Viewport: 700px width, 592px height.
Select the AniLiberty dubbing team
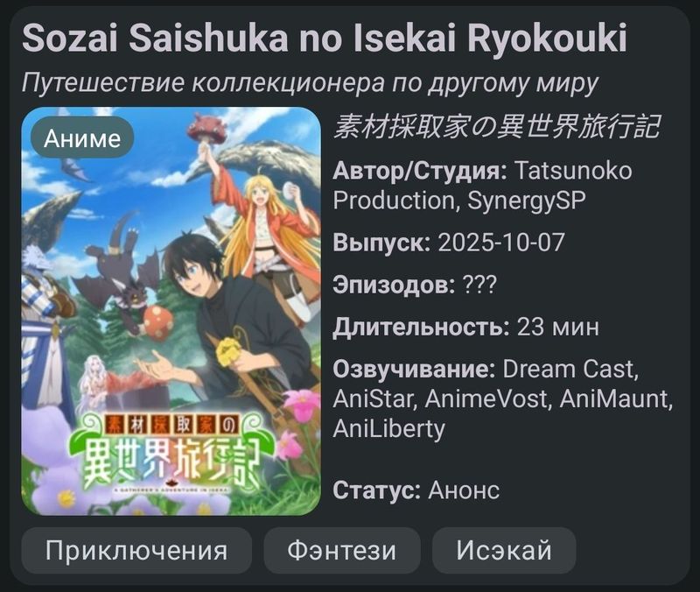click(x=388, y=429)
